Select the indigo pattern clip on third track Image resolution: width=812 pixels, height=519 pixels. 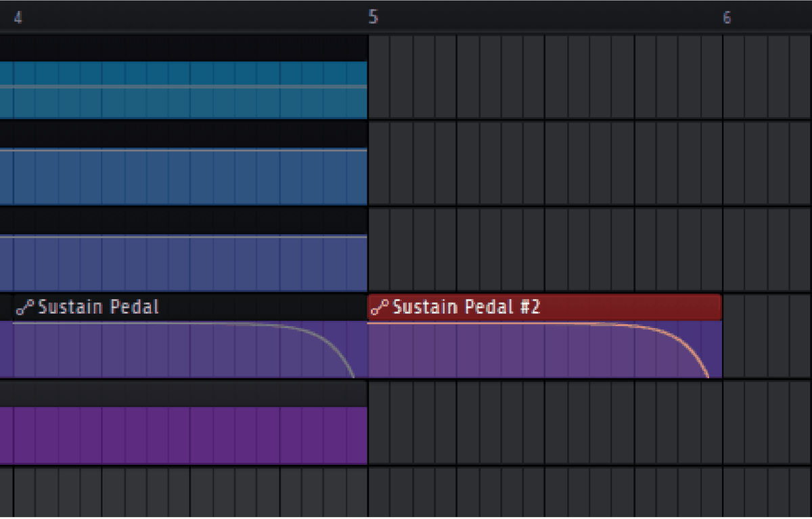pos(183,263)
